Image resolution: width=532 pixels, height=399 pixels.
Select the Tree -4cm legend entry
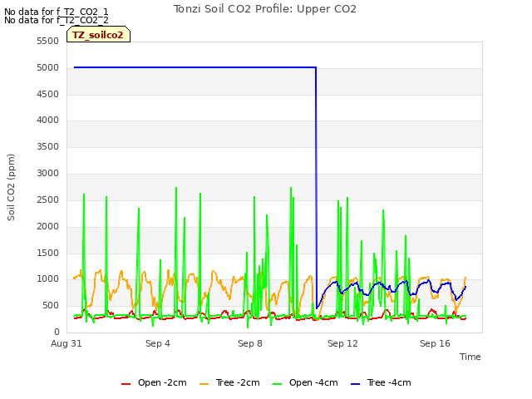(x=381, y=383)
